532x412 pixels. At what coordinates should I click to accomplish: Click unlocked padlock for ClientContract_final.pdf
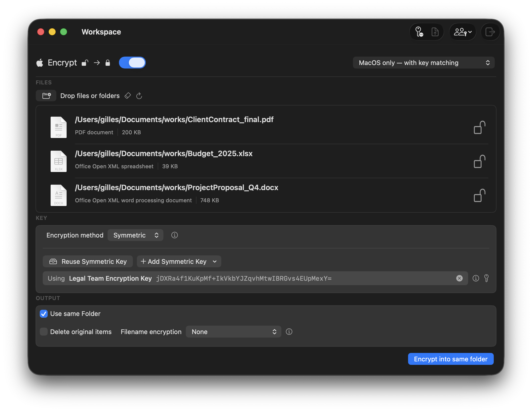(x=479, y=127)
